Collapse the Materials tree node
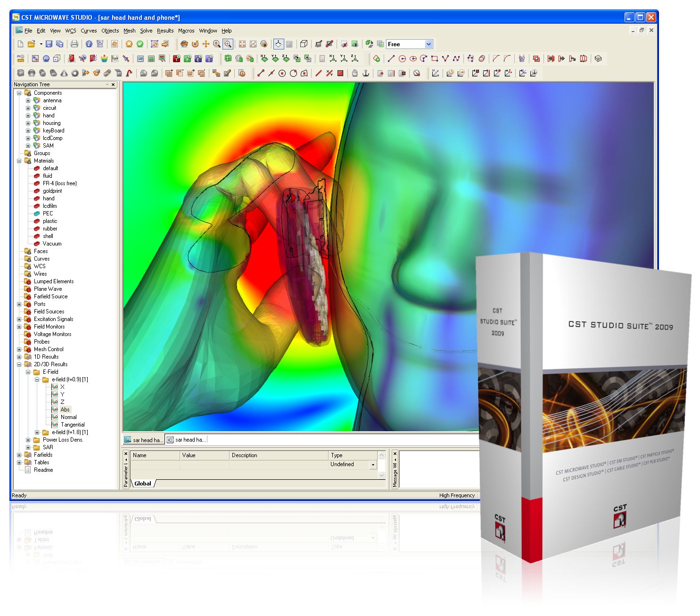The height and width of the screenshot is (616, 700). (x=19, y=161)
